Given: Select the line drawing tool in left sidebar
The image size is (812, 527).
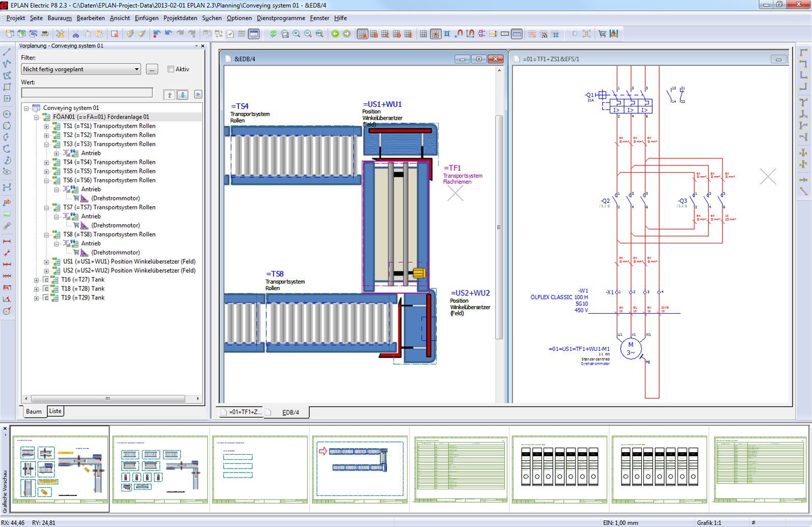Looking at the screenshot, I should click(x=7, y=52).
